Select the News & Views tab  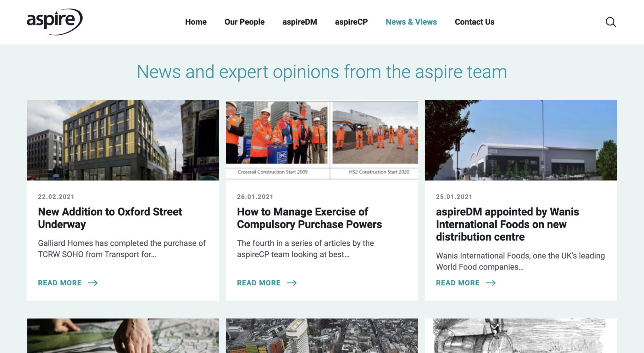[411, 22]
